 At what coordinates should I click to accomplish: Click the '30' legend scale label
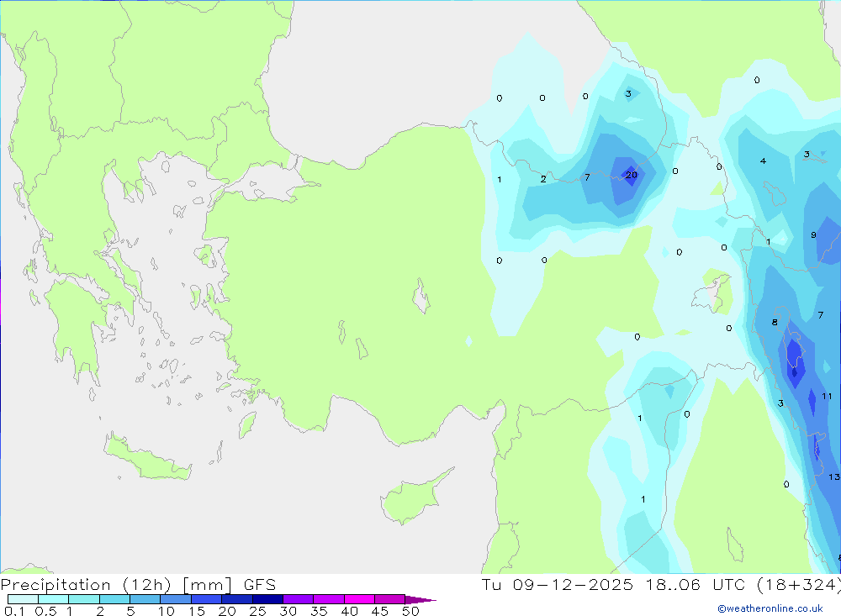tap(288, 611)
